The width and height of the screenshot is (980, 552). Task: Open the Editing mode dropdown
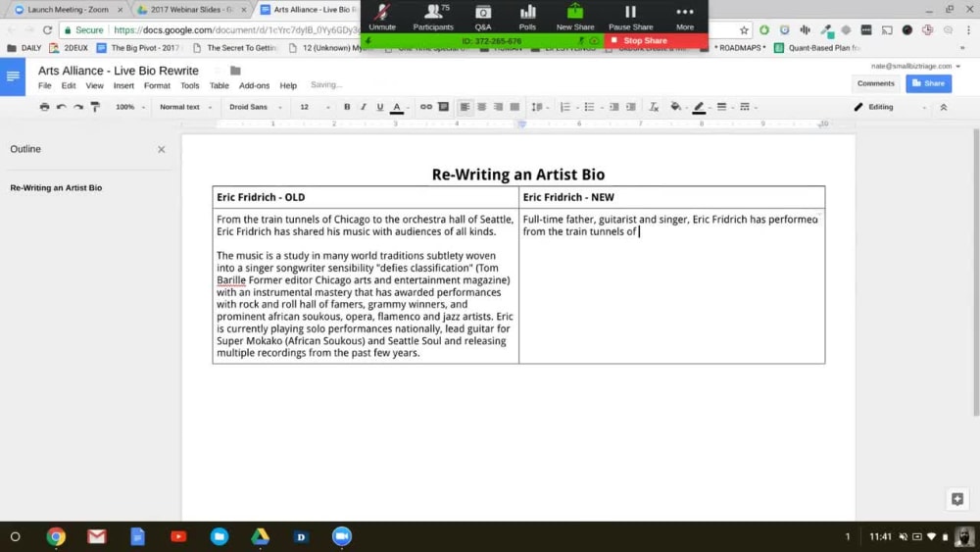(890, 107)
